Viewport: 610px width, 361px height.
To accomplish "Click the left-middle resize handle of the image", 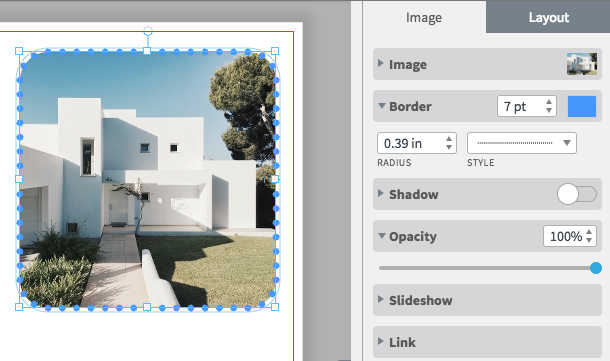I will 19,179.
